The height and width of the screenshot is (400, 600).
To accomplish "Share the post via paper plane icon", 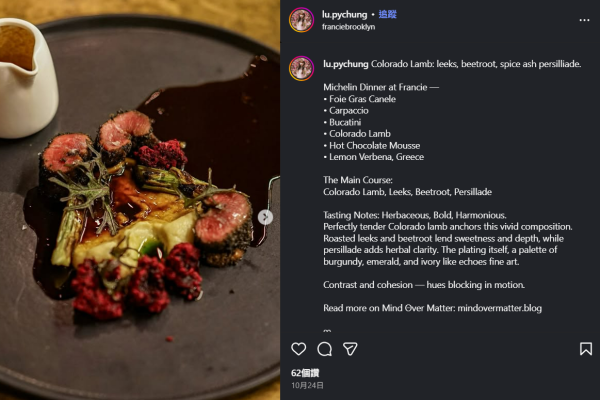I will [350, 349].
